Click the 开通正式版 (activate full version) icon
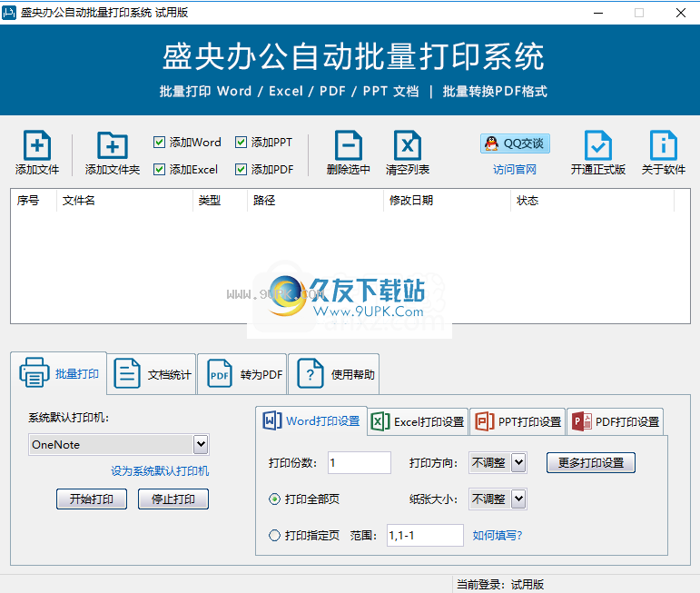The width and height of the screenshot is (700, 593). point(598,145)
